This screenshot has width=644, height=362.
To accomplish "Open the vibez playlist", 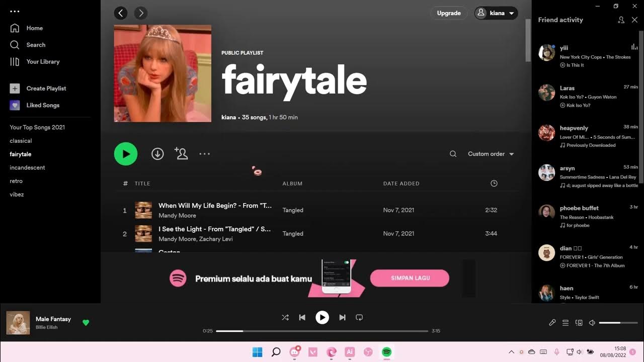I will pyautogui.click(x=17, y=194).
